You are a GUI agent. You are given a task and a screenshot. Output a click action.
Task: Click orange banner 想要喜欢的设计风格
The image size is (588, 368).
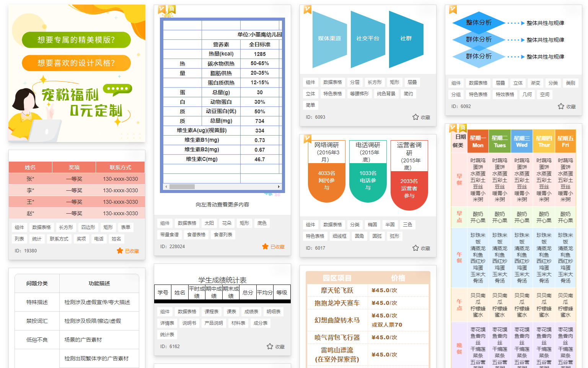(x=77, y=63)
